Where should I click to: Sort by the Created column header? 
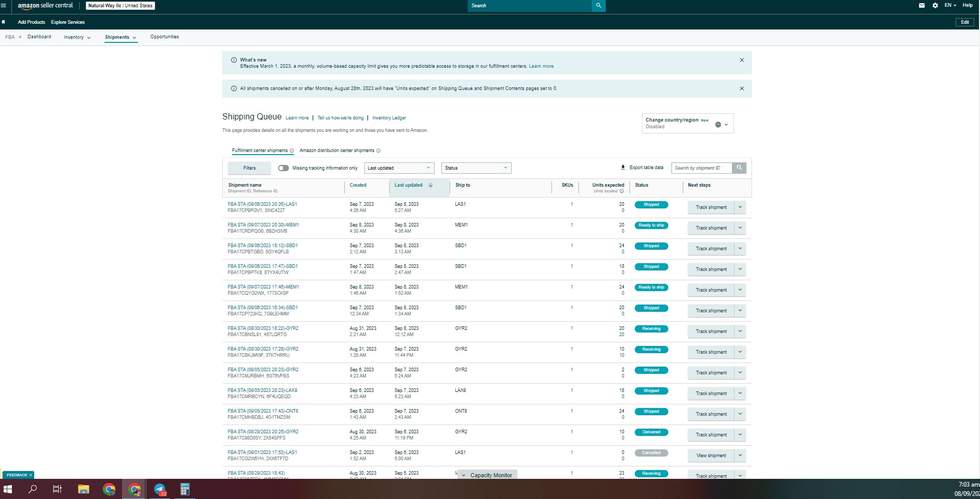358,185
